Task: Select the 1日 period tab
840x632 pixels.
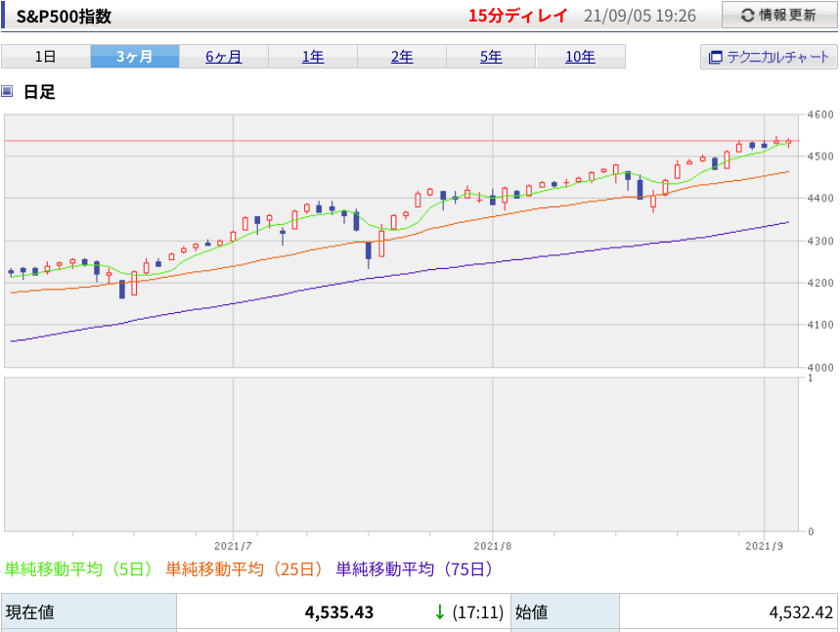Action: pyautogui.click(x=46, y=57)
